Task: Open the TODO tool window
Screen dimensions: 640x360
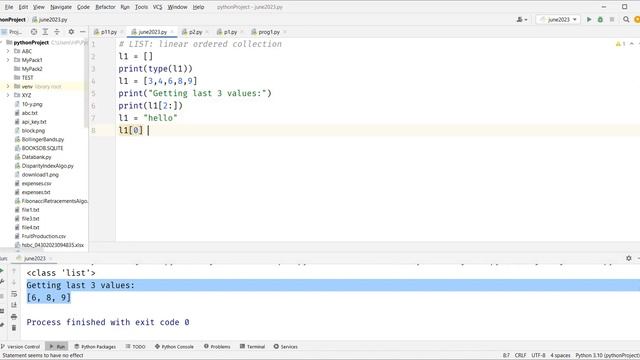Action: pyautogui.click(x=136, y=347)
